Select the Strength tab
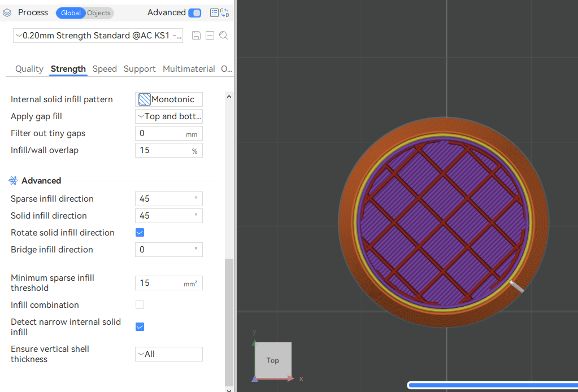The height and width of the screenshot is (392, 578). tap(68, 69)
